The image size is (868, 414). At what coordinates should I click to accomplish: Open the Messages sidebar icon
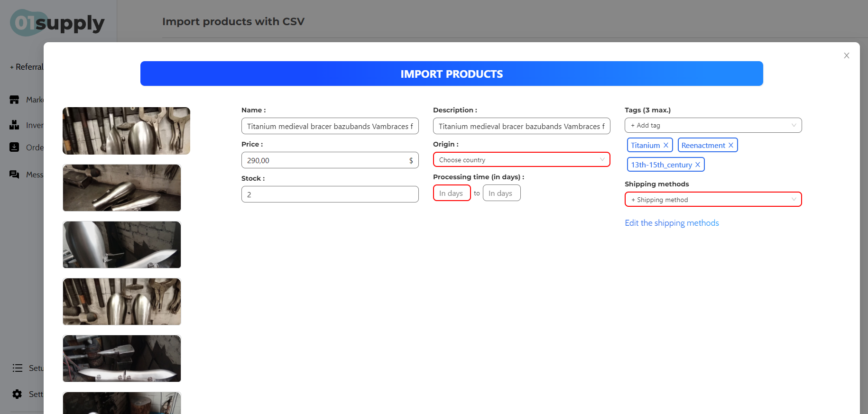click(14, 175)
